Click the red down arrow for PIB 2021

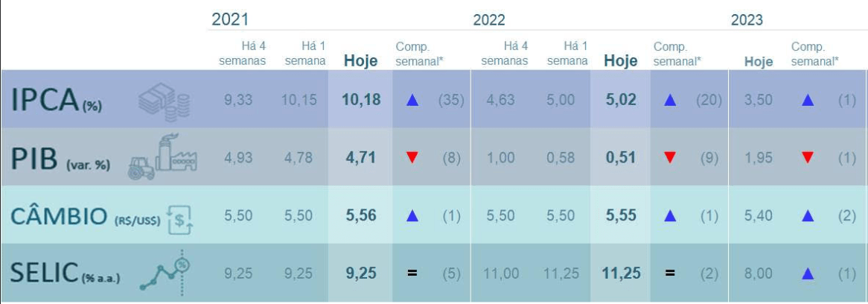(x=412, y=157)
